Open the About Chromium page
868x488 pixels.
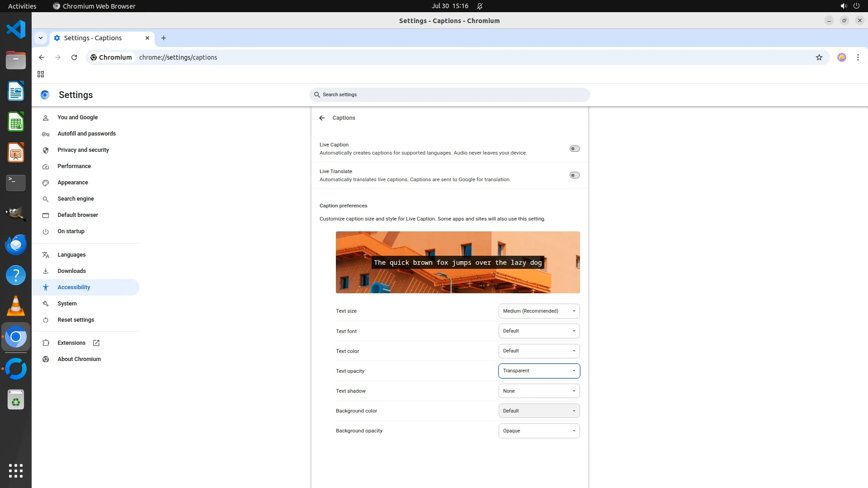[x=79, y=359]
